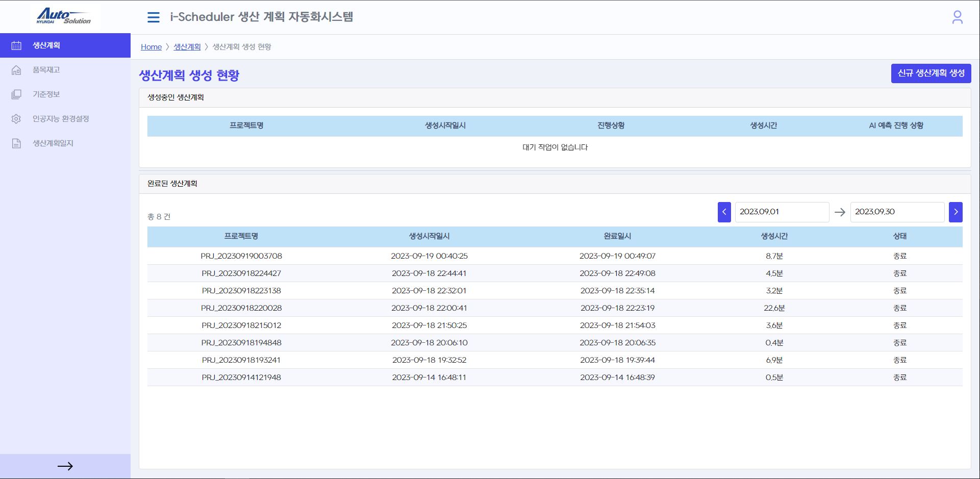
Task: Select 생산계획 sidebar menu item
Action: click(65, 45)
